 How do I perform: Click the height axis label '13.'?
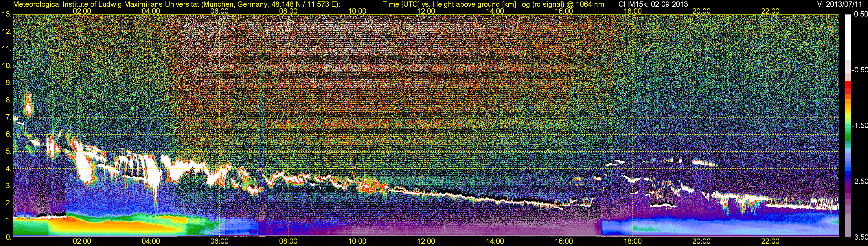point(6,14)
